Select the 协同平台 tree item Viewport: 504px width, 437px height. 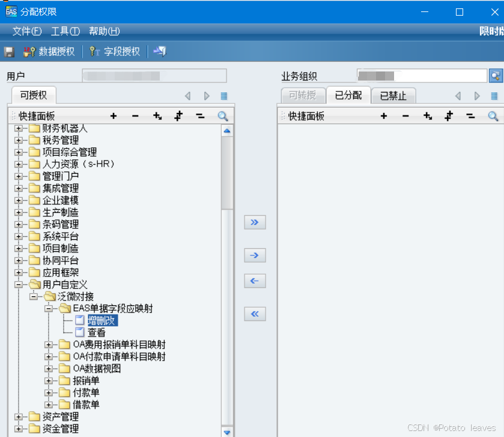click(x=61, y=260)
